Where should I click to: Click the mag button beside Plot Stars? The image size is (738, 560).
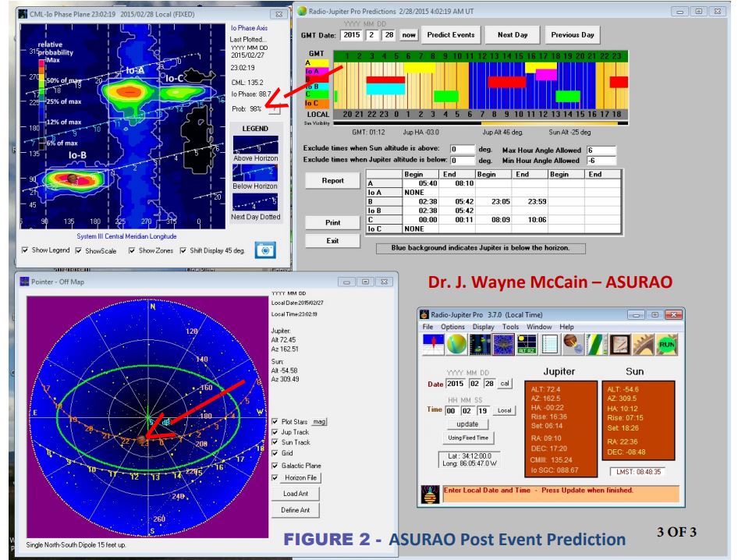(320, 422)
